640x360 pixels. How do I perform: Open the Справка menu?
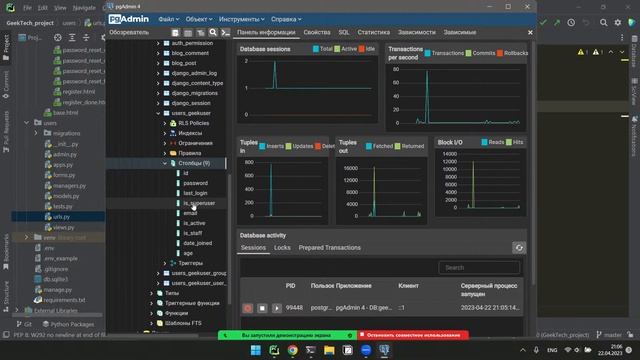[x=286, y=19]
